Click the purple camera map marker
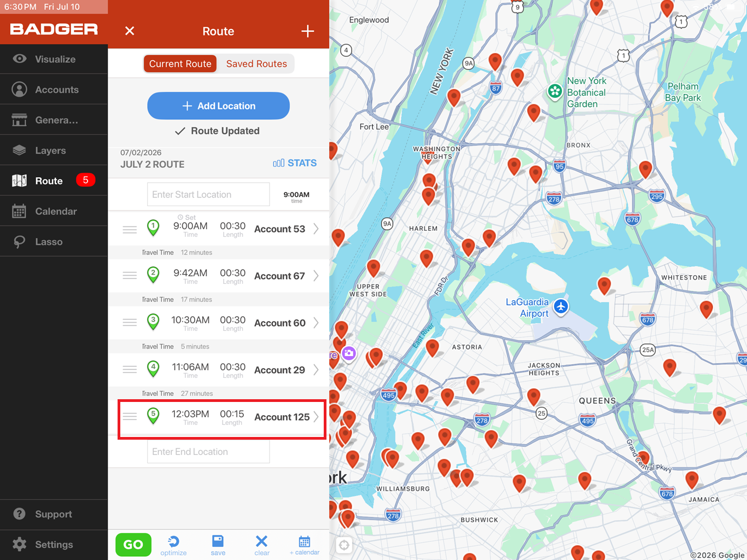Image resolution: width=747 pixels, height=560 pixels. coord(349,354)
